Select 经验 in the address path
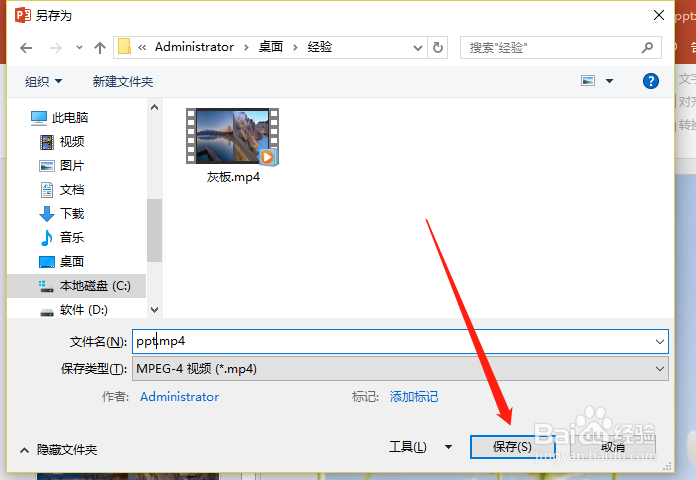 [x=320, y=47]
